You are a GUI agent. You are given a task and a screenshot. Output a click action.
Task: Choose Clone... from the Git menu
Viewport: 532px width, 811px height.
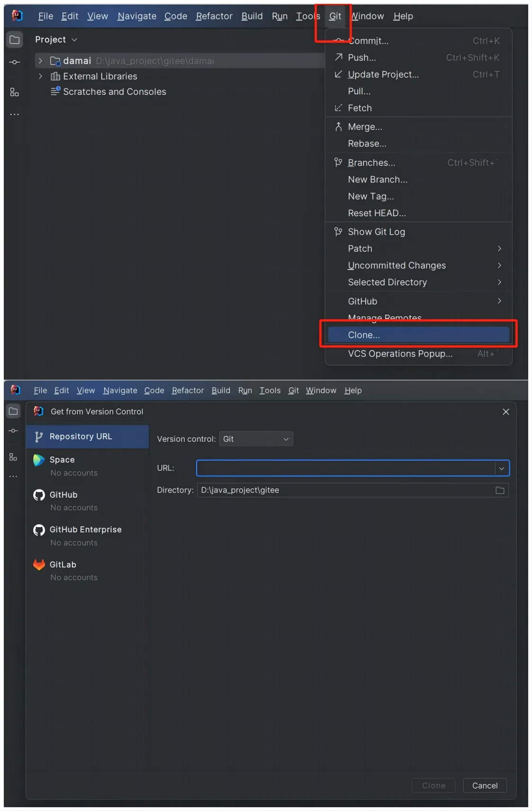pos(364,335)
